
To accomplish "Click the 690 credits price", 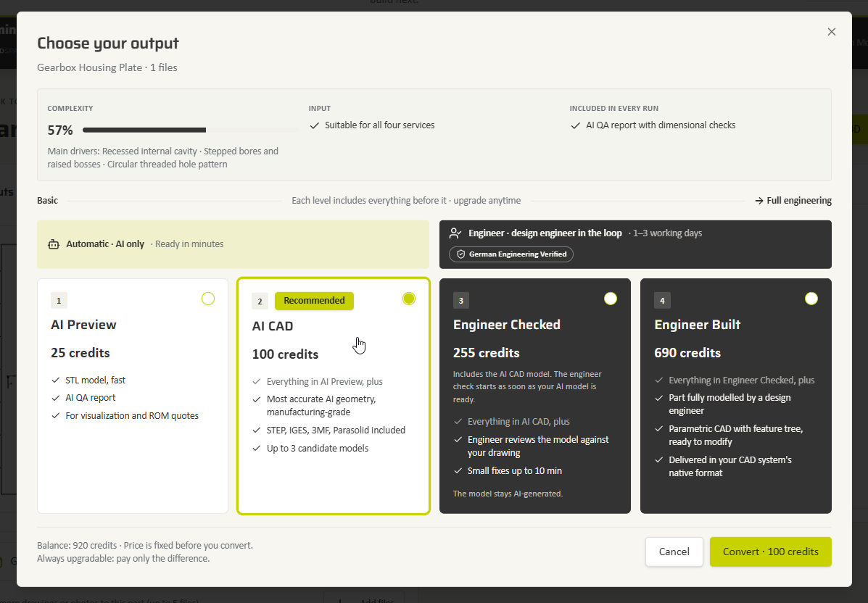I will pos(687,353).
